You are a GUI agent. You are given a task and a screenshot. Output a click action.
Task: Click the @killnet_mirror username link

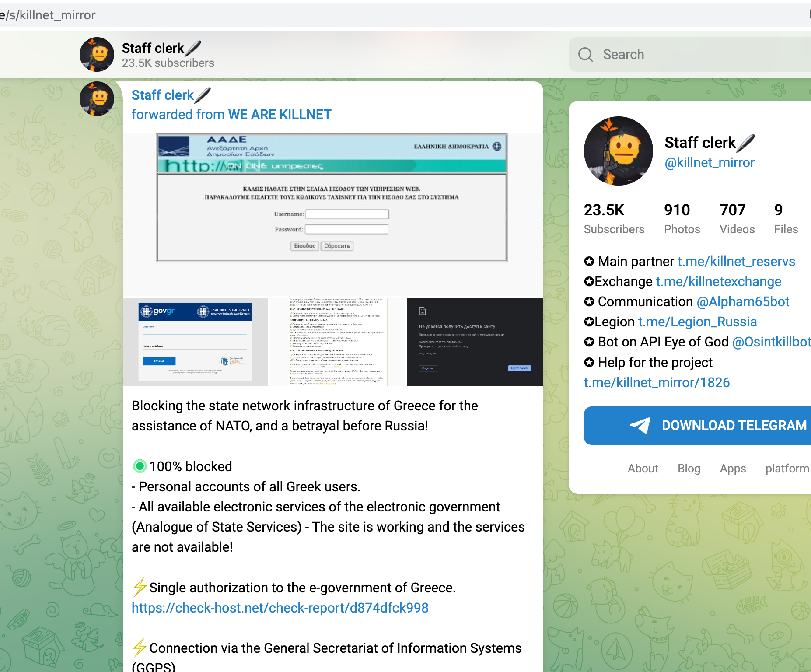pyautogui.click(x=710, y=163)
